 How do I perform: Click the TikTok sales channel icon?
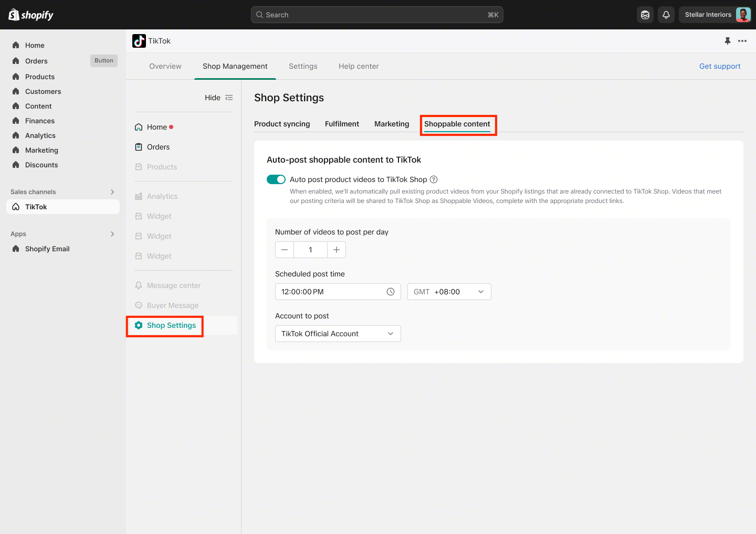click(x=16, y=207)
